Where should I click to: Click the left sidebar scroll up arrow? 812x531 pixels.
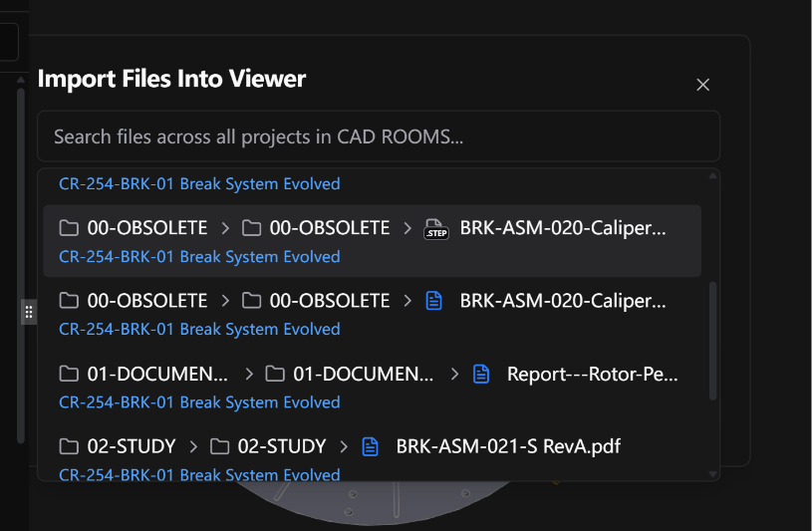pyautogui.click(x=21, y=80)
